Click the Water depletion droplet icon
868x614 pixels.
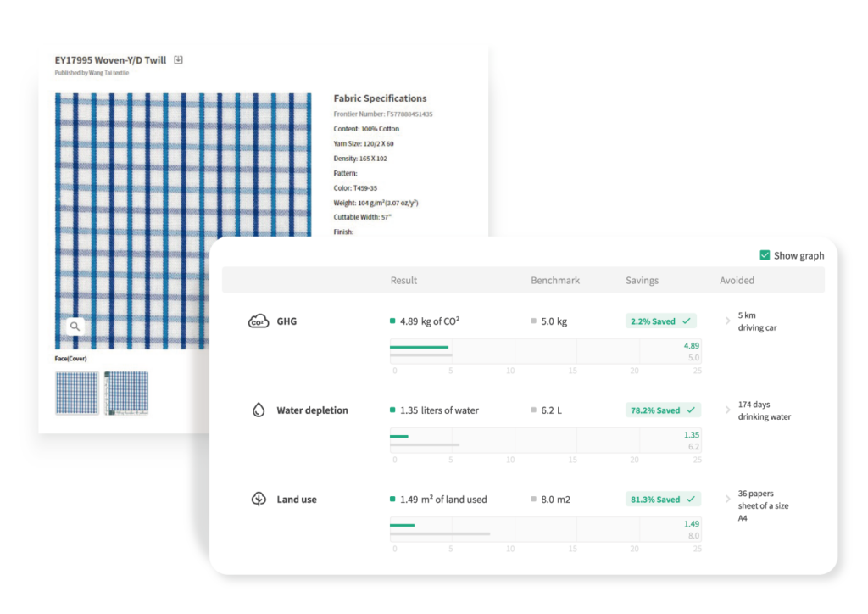[x=258, y=410]
